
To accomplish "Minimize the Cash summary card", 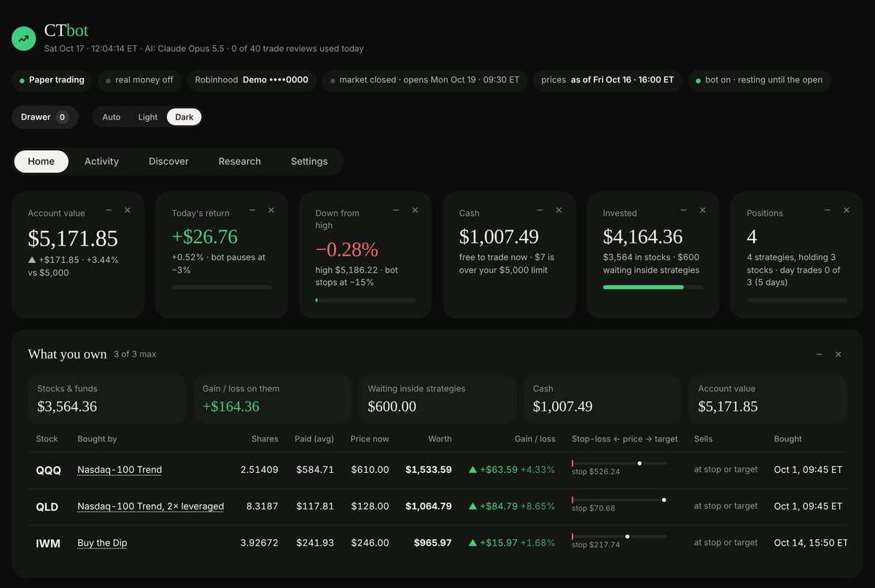I will point(540,210).
